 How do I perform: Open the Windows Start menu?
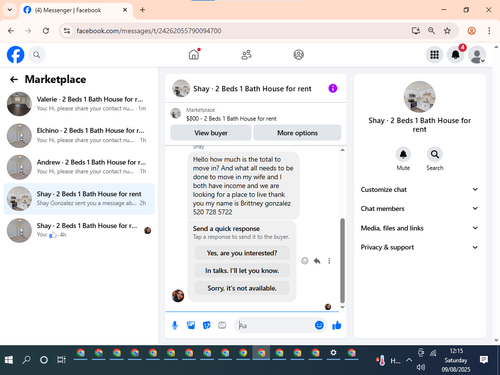pyautogui.click(x=9, y=360)
